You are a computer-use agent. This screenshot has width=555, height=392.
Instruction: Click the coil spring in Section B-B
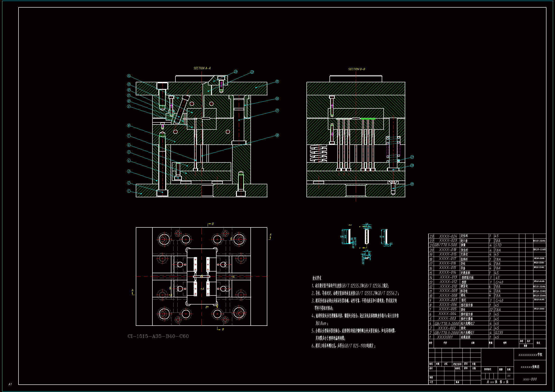[319, 153]
